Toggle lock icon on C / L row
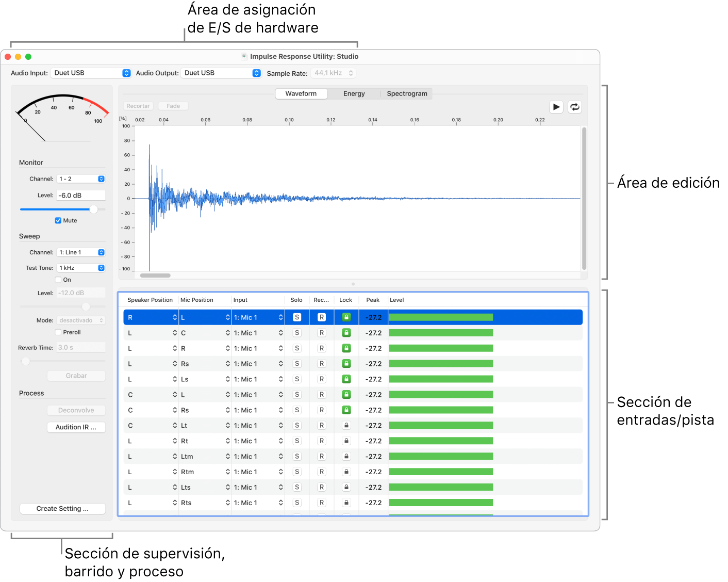This screenshot has height=582, width=728. (346, 395)
